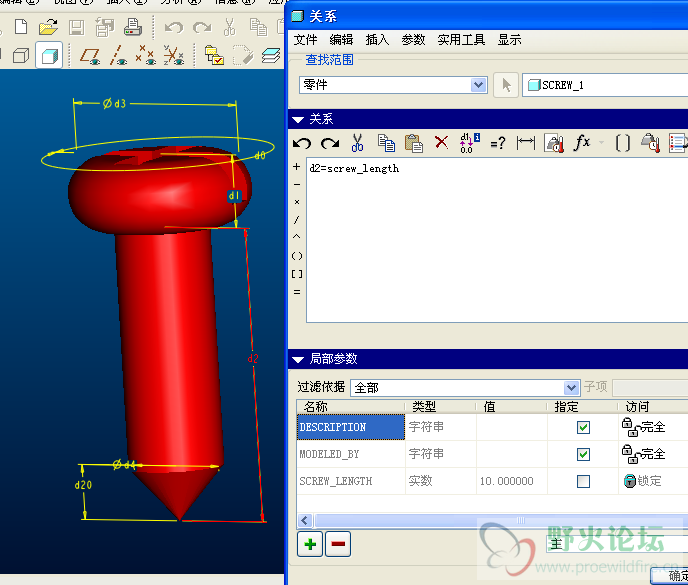
Task: Open the 零件 search scope dropdown
Action: pos(478,85)
